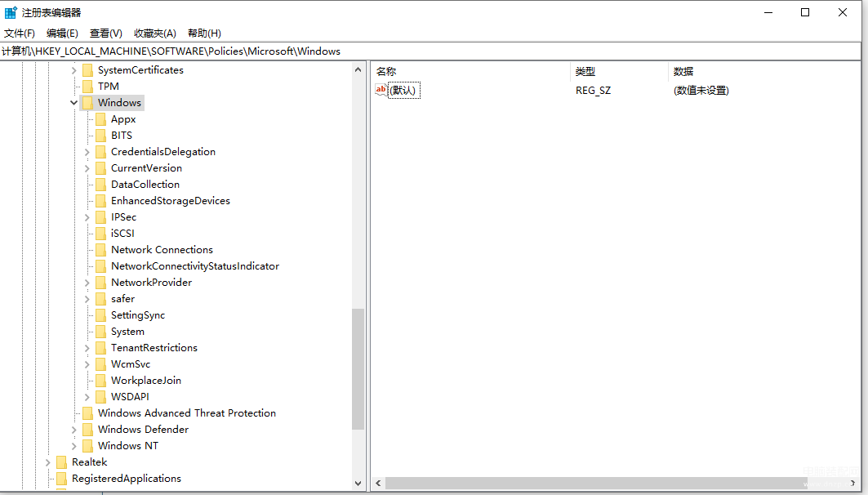Sort by the 数据 column header
The height and width of the screenshot is (495, 868).
coord(764,71)
